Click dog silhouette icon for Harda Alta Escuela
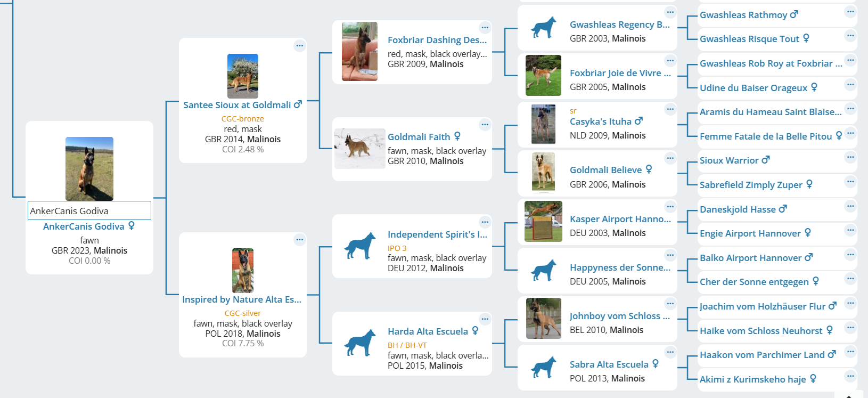Image resolution: width=868 pixels, height=398 pixels. [x=360, y=343]
